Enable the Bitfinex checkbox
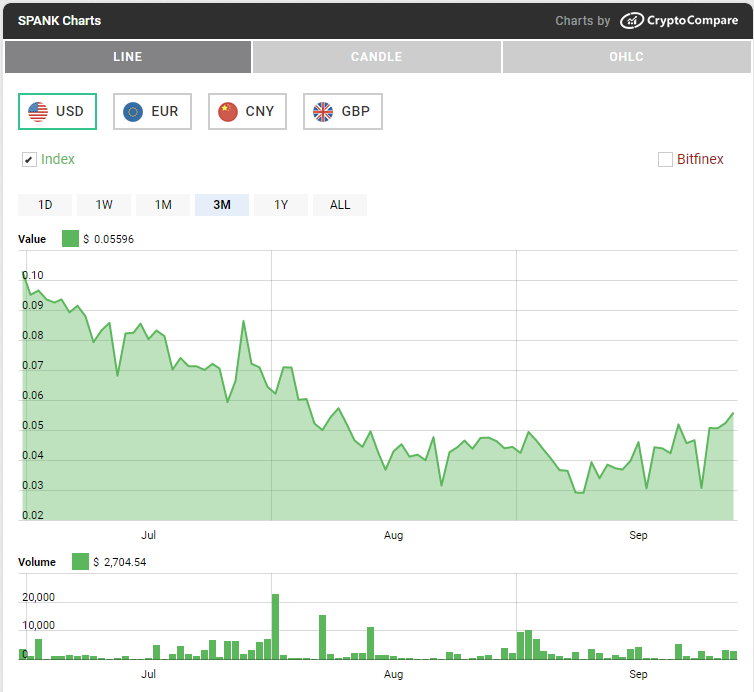The width and height of the screenshot is (754, 692). click(665, 159)
